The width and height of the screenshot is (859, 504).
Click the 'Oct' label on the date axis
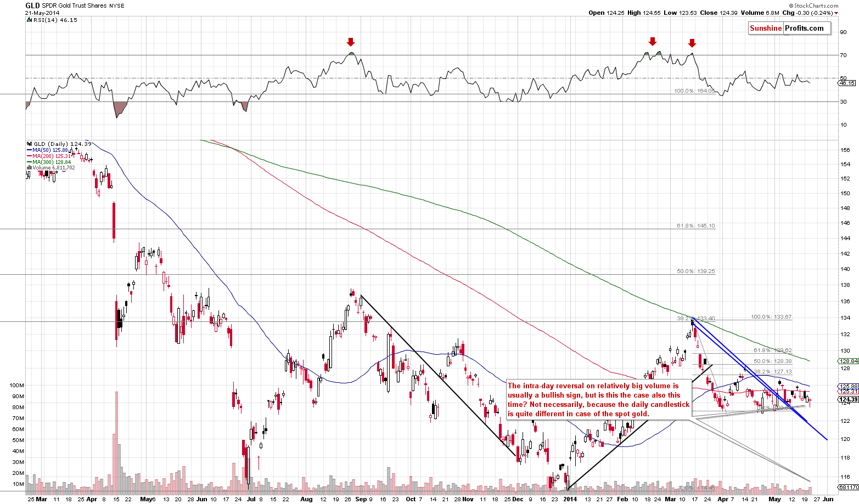tap(410, 499)
